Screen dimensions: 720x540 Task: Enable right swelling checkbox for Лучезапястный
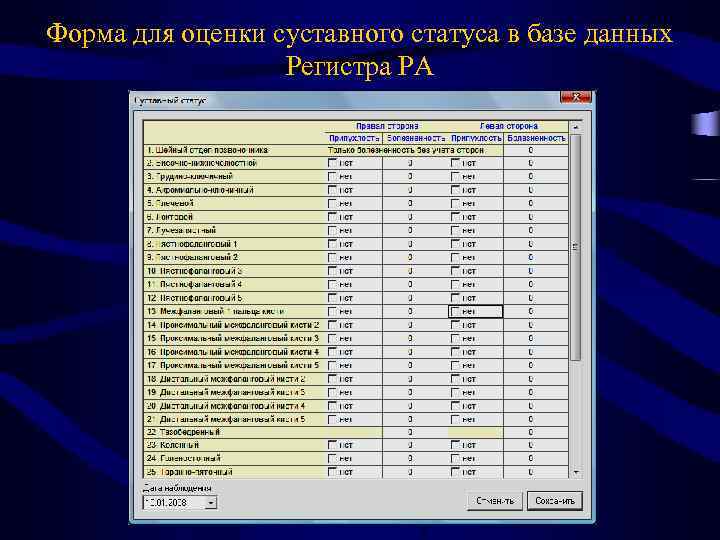pyautogui.click(x=332, y=230)
